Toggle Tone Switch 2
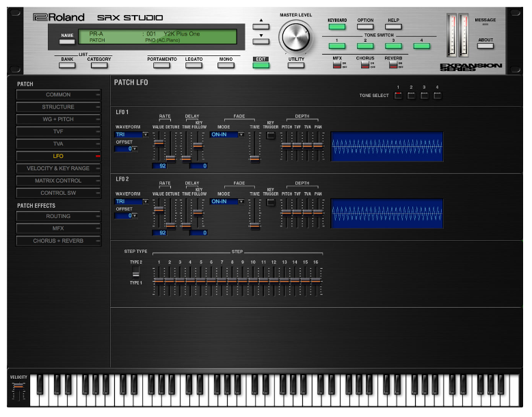Image resolution: width=532 pixels, height=417 pixels. 365,46
